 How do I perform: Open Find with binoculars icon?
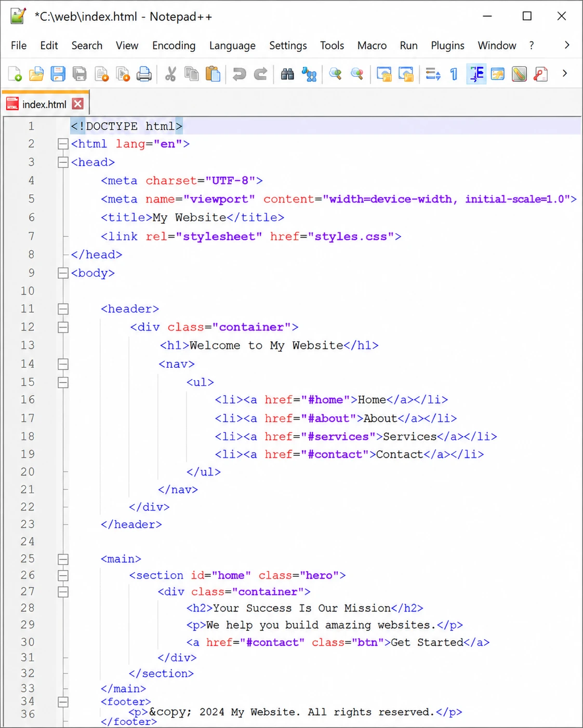287,74
